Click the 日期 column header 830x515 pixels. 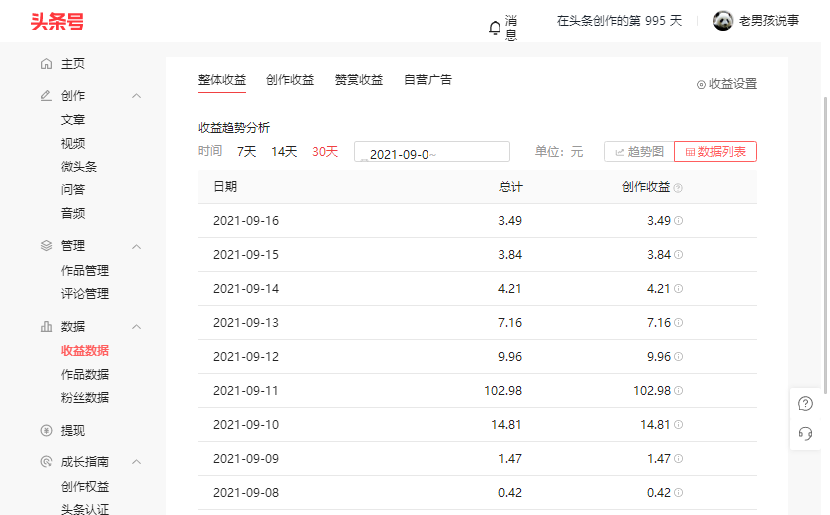225,186
